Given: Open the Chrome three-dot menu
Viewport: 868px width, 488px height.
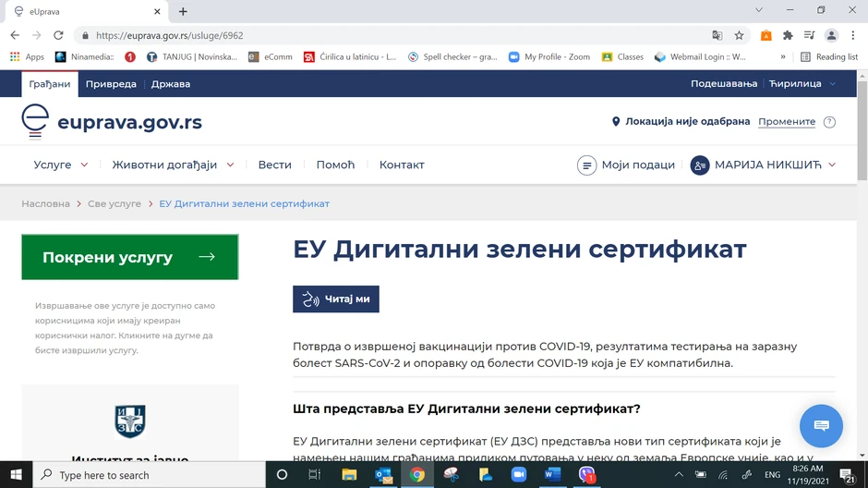Looking at the screenshot, I should pyautogui.click(x=853, y=35).
